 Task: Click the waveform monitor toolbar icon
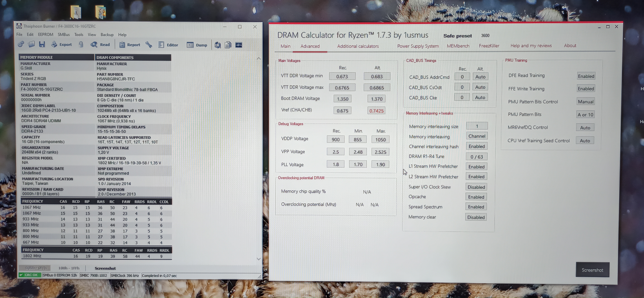coord(239,45)
